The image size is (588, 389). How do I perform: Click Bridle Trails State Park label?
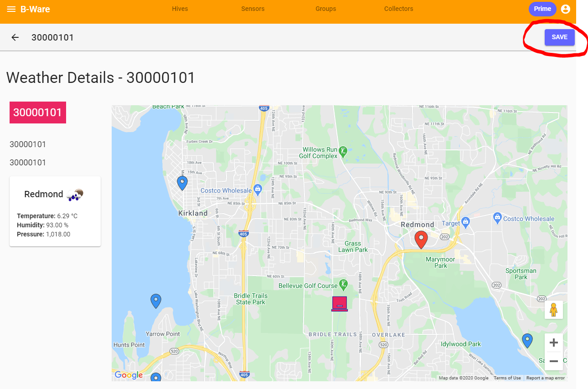[x=251, y=299]
